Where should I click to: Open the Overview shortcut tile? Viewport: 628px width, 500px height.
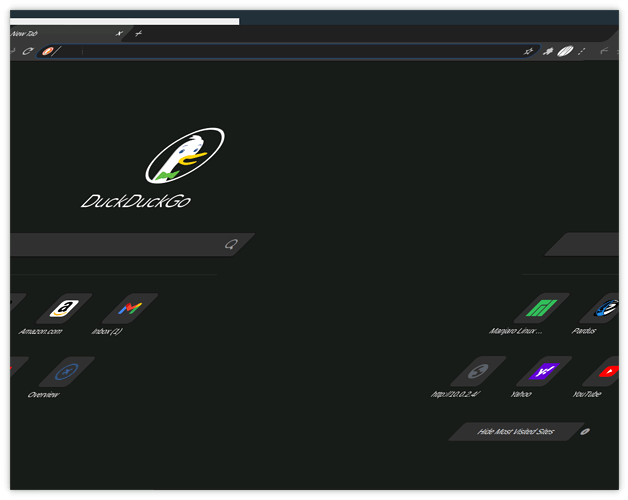click(x=66, y=372)
